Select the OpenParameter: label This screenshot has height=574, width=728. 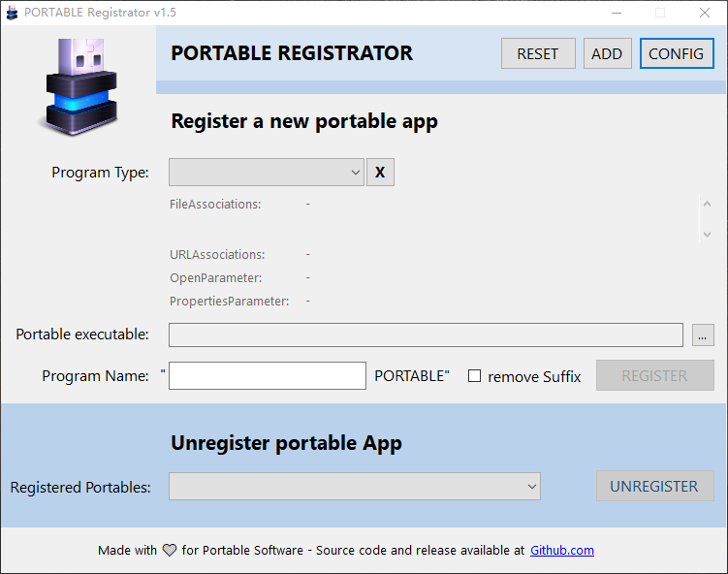click(215, 277)
